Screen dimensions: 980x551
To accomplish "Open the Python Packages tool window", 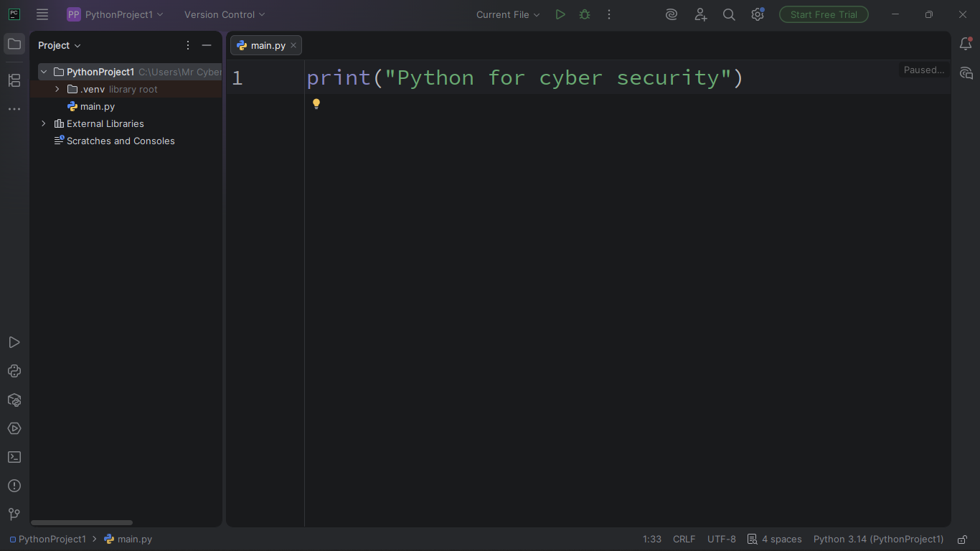I will click(14, 400).
